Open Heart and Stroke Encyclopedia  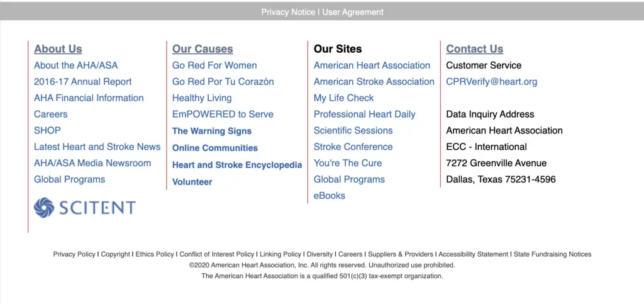point(237,165)
